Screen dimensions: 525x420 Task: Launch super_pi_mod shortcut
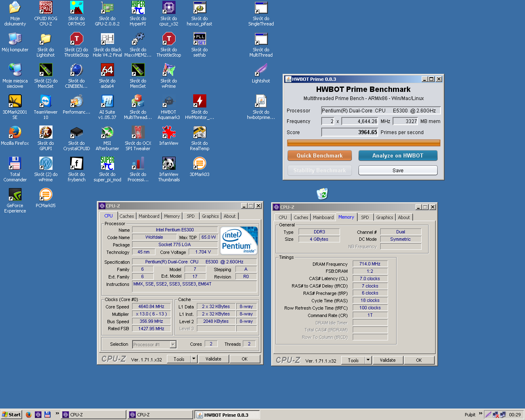pos(107,169)
